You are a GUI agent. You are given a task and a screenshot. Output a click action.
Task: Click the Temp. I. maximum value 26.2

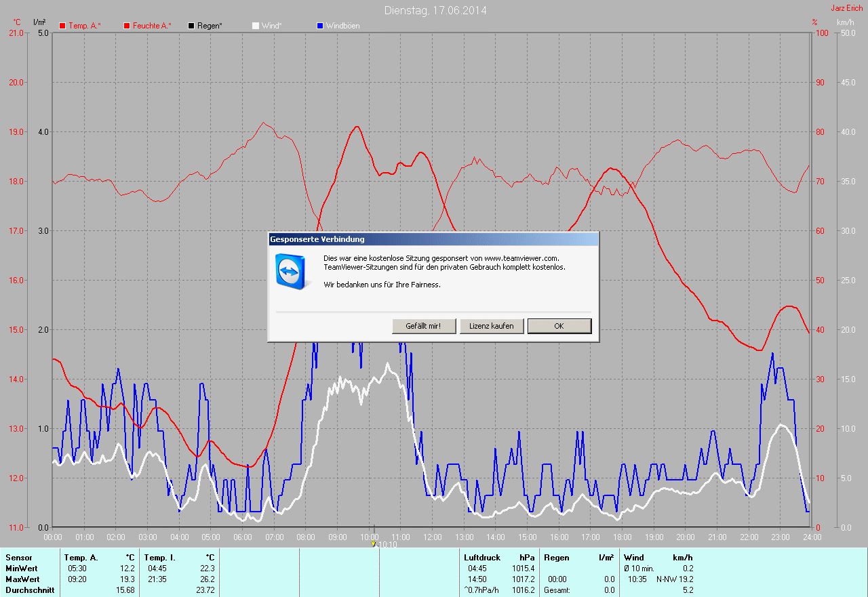tap(207, 579)
